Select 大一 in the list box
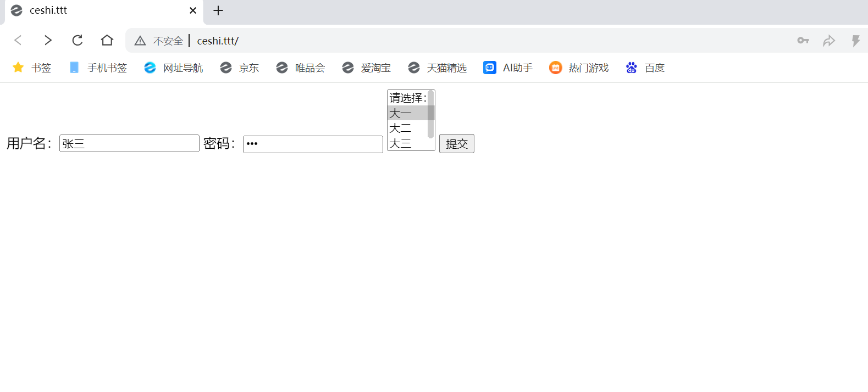Screen dimensions: 868x392 pyautogui.click(x=407, y=113)
